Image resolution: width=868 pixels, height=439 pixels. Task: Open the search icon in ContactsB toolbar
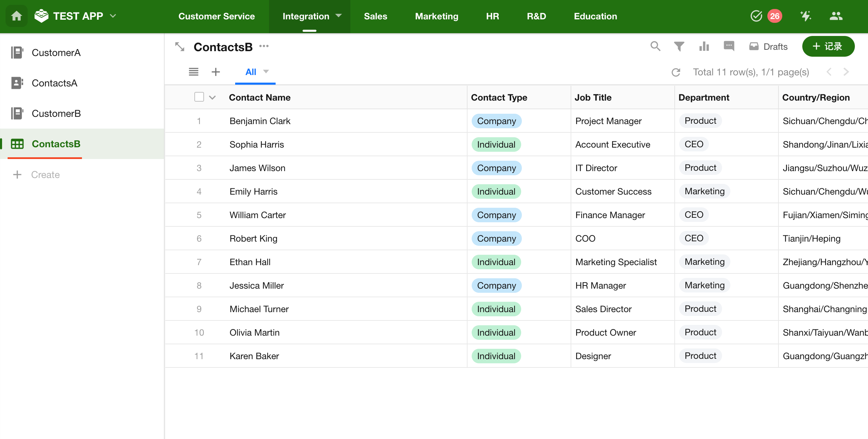655,46
